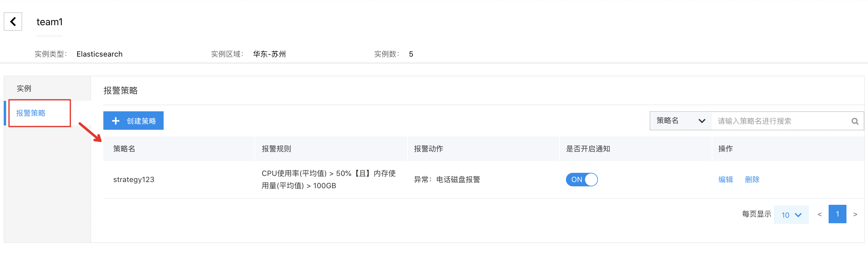Go back using the left arrow button
The height and width of the screenshot is (254, 868).
click(13, 22)
